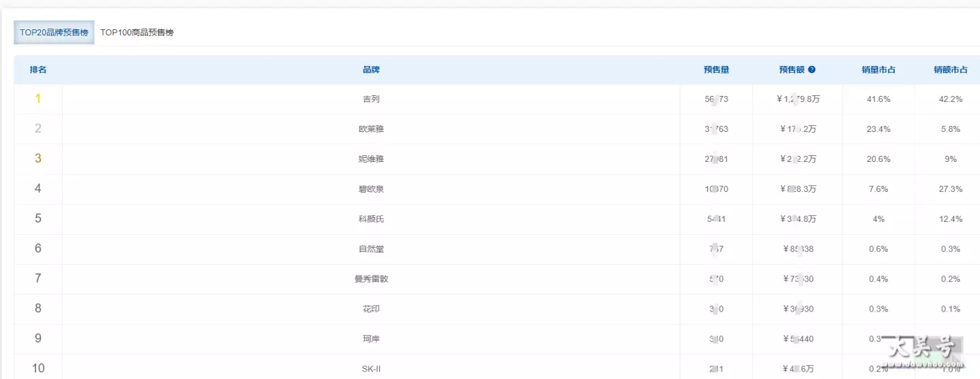Click 27.3% amount share for 碧欧泉
Image resolution: width=980 pixels, height=379 pixels.
tap(951, 189)
